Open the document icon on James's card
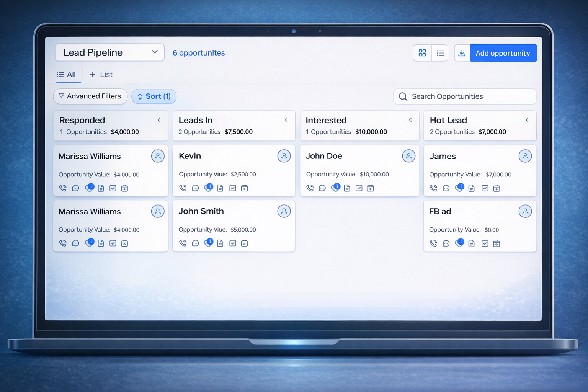 (471, 188)
